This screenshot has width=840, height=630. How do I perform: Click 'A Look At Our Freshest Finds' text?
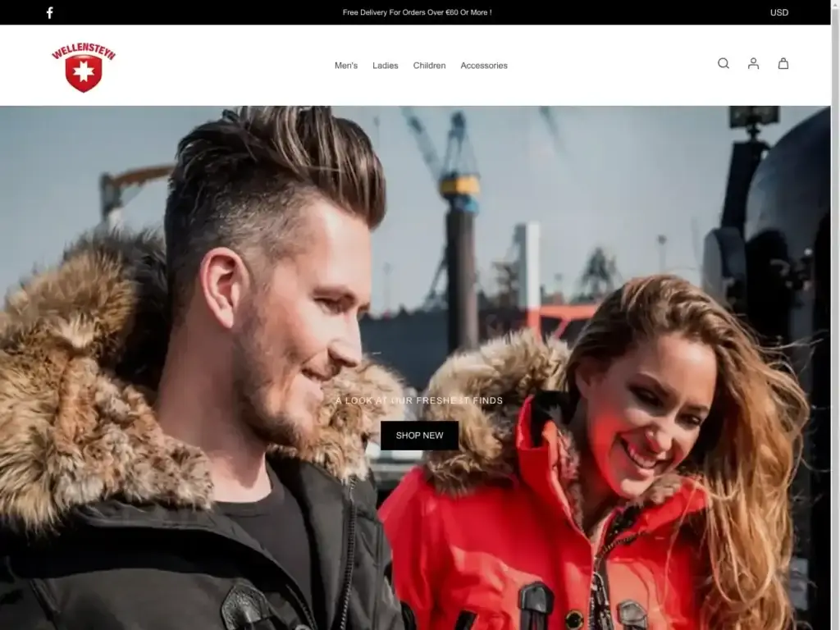418,402
